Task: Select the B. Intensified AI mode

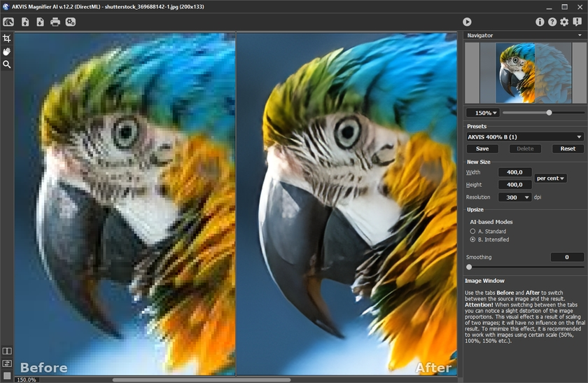Action: click(472, 239)
